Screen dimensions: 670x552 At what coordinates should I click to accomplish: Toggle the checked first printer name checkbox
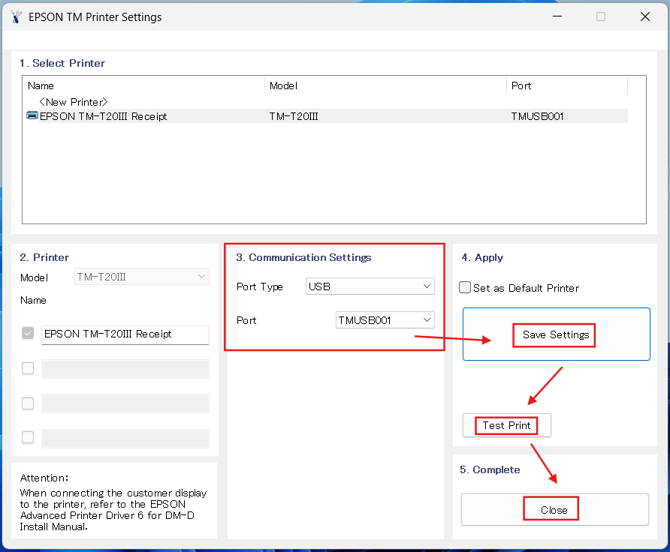28,334
